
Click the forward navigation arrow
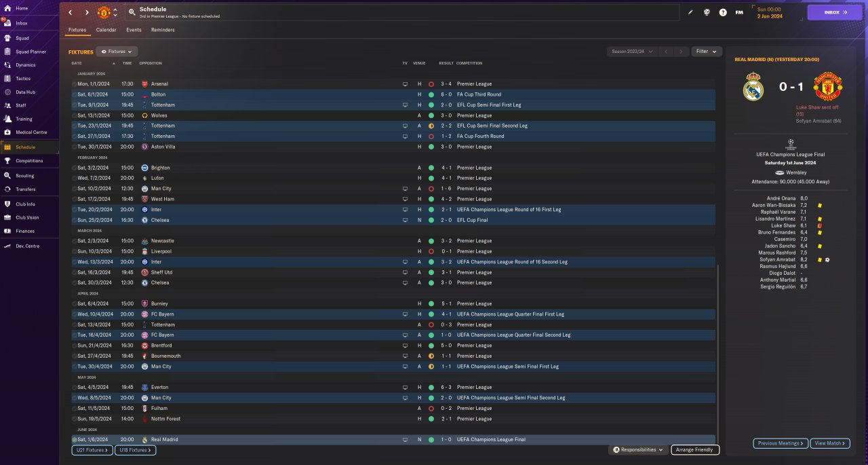click(x=87, y=12)
